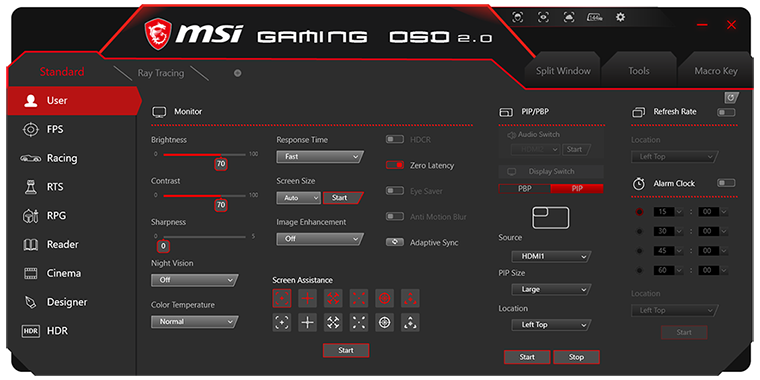
Task: Open the PIP Size dropdown
Action: coord(551,289)
